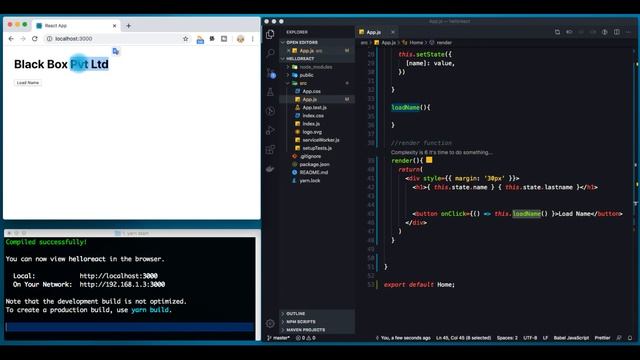The image size is (640, 360).
Task: Click the feedback icon in VS Code status bar
Action: (x=619, y=338)
